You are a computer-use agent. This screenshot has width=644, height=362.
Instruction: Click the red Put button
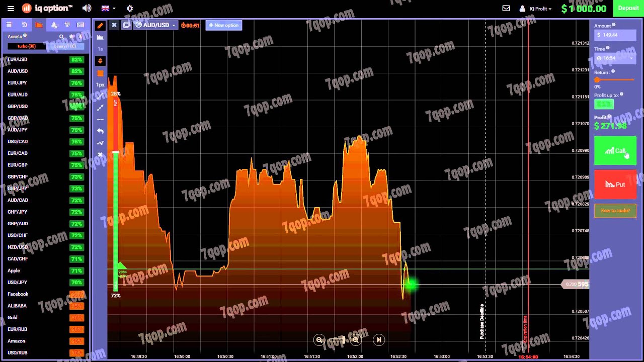pyautogui.click(x=615, y=185)
